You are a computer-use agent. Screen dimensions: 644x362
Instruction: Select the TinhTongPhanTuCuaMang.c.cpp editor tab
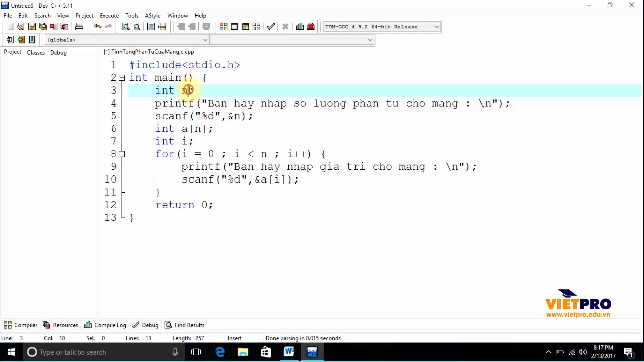(149, 52)
